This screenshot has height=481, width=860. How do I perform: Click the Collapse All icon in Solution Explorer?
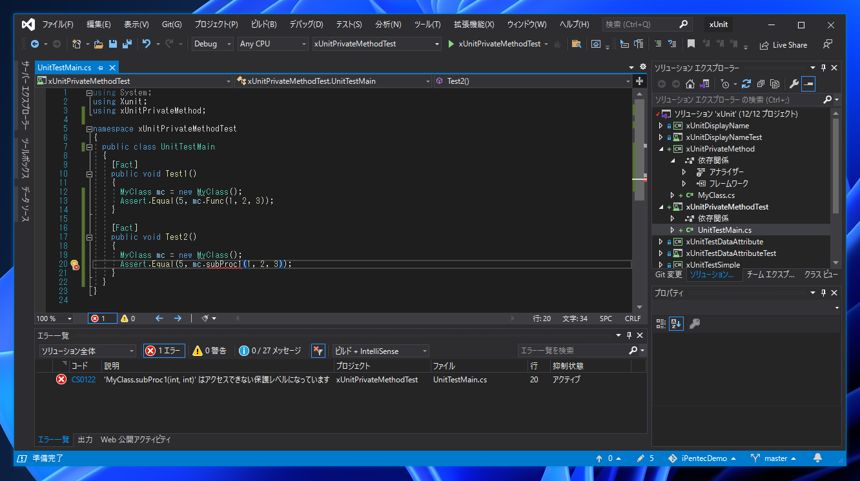pyautogui.click(x=761, y=84)
